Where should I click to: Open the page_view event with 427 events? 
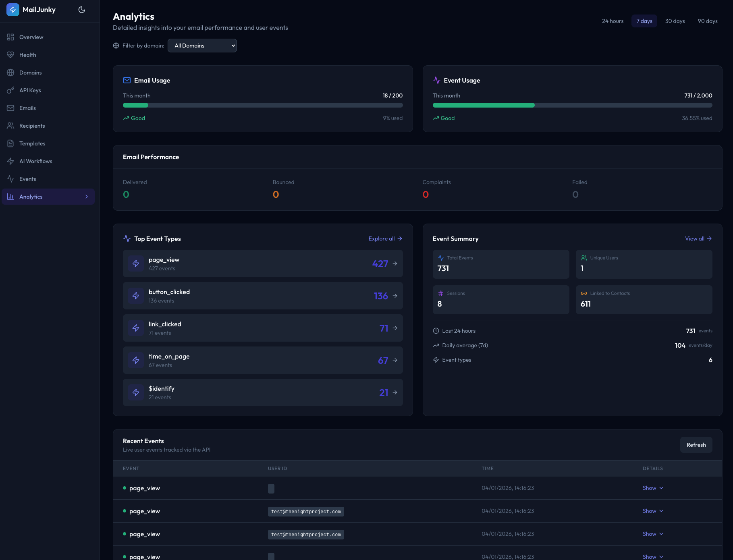tap(262, 263)
